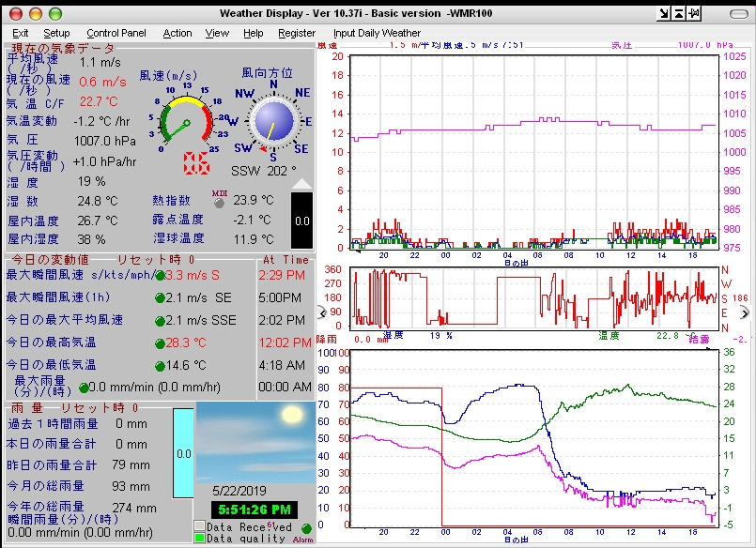Click the white up-arrow above the black gauge
756x548 pixels.
pyautogui.click(x=301, y=184)
